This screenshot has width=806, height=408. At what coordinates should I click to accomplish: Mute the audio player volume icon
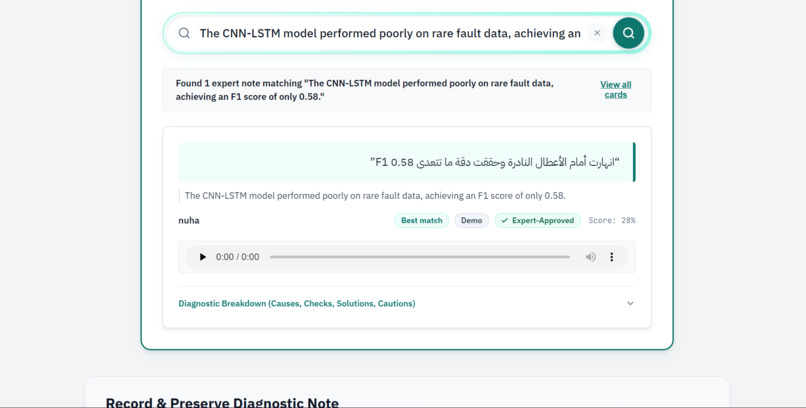pyautogui.click(x=591, y=257)
